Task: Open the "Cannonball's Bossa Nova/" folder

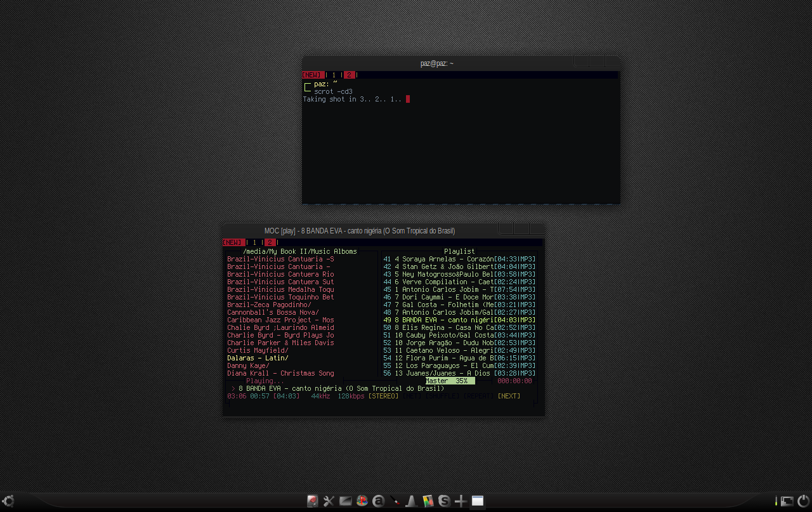Action: coord(273,312)
